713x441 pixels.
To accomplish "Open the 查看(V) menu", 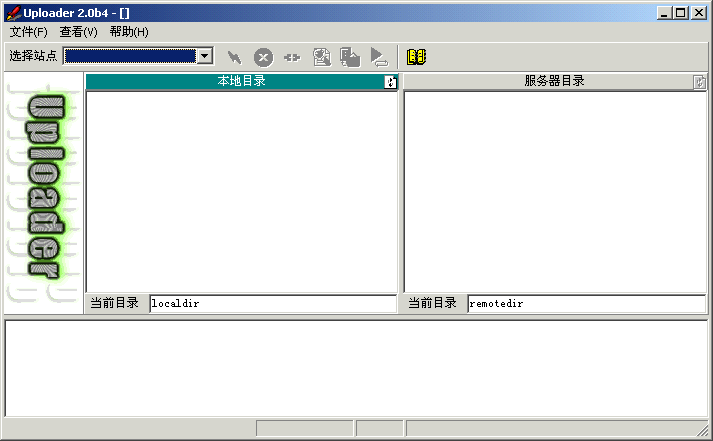I will point(78,32).
